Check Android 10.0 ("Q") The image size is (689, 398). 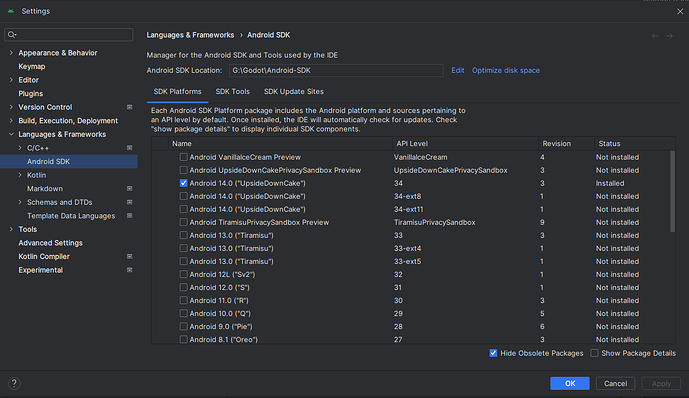point(184,313)
